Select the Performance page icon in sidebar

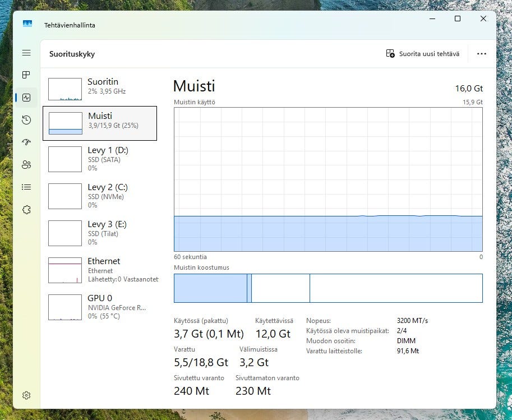tap(26, 98)
